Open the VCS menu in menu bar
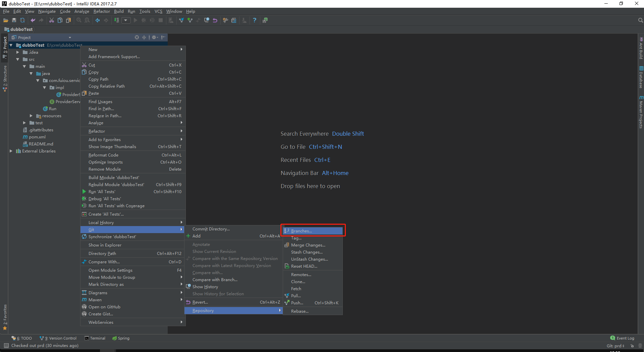Screen dimensions: 644x352 click(158, 11)
